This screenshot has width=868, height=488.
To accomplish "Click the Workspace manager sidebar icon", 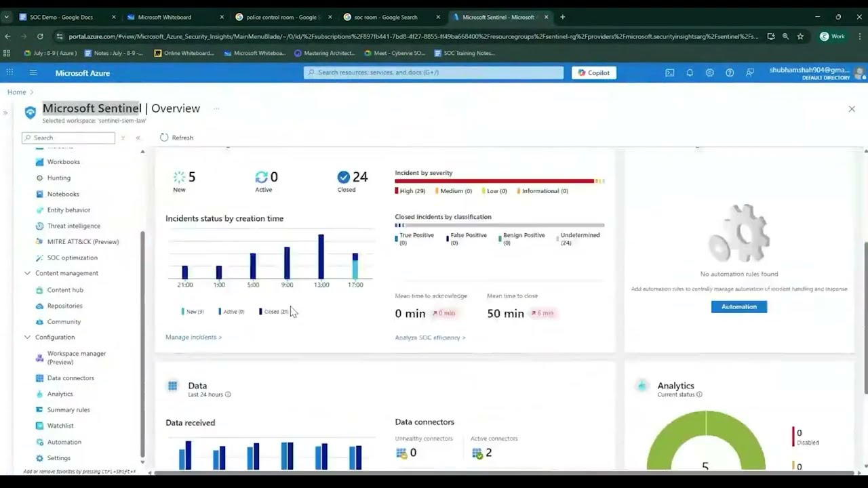I will pos(39,358).
